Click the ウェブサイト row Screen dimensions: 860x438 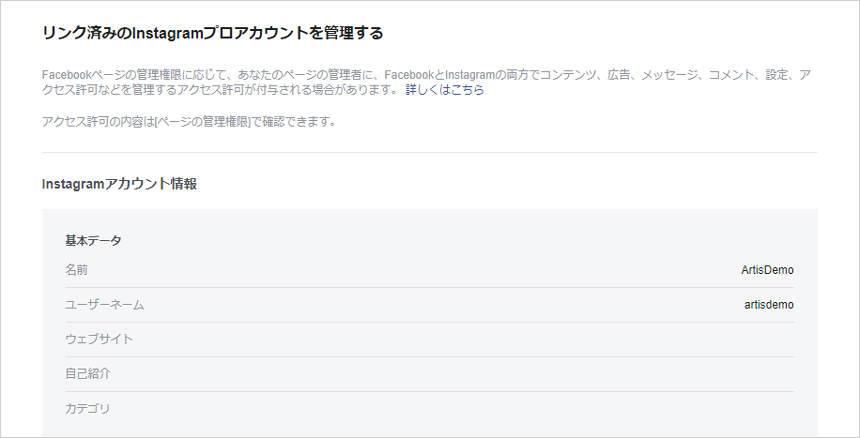[429, 339]
